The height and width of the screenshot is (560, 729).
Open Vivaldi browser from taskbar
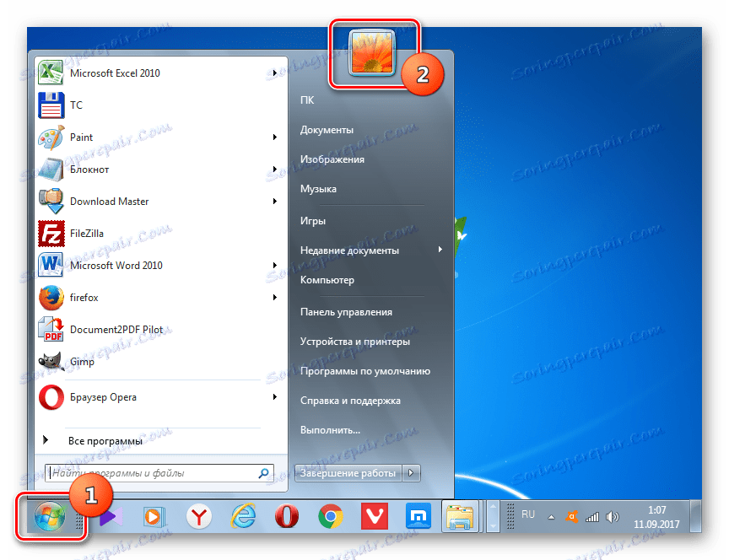[x=375, y=517]
